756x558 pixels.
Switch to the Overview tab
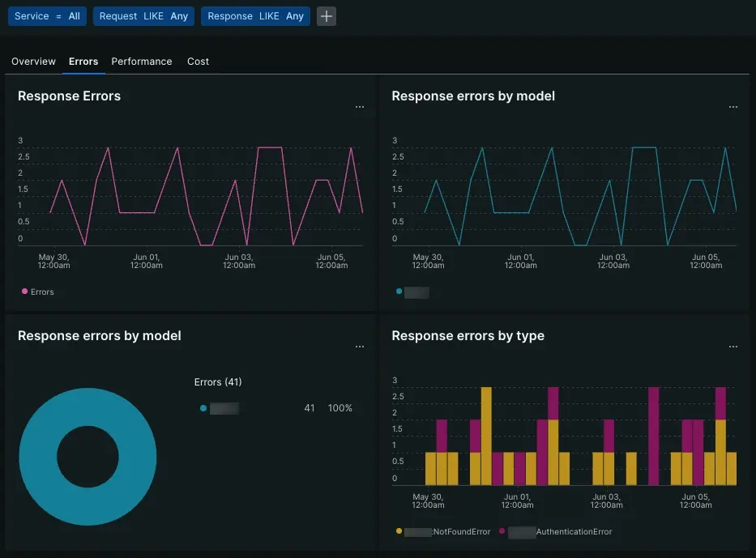[x=33, y=62]
